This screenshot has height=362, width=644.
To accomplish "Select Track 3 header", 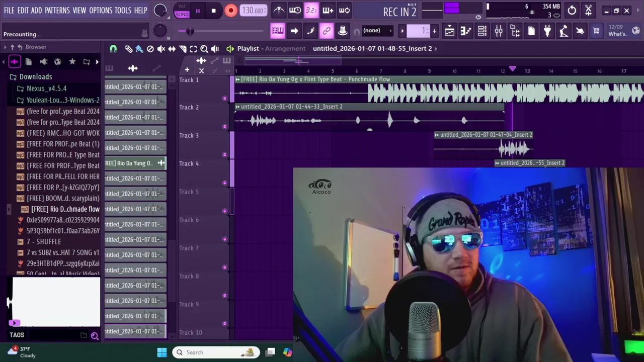I will point(203,144).
